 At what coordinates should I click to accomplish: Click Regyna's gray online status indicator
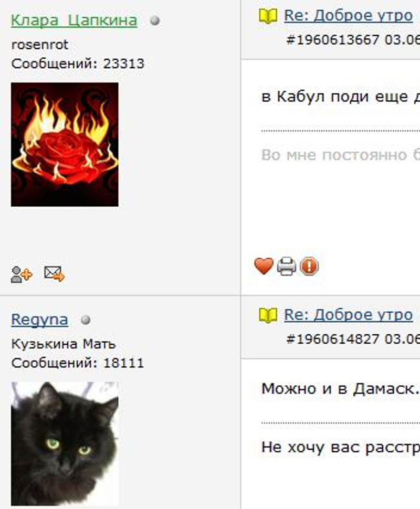pos(86,320)
